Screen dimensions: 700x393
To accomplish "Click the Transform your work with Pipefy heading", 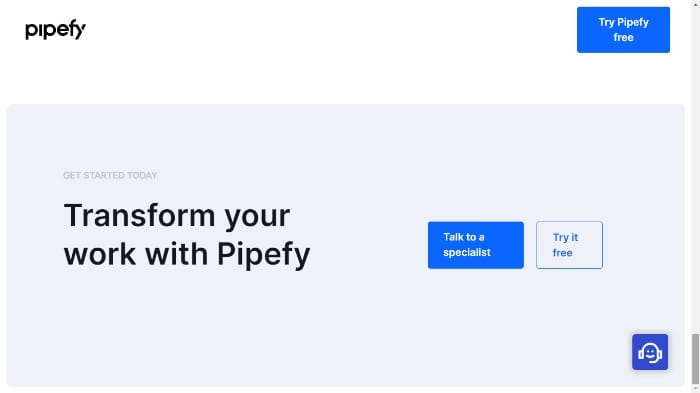I will pyautogui.click(x=187, y=235).
